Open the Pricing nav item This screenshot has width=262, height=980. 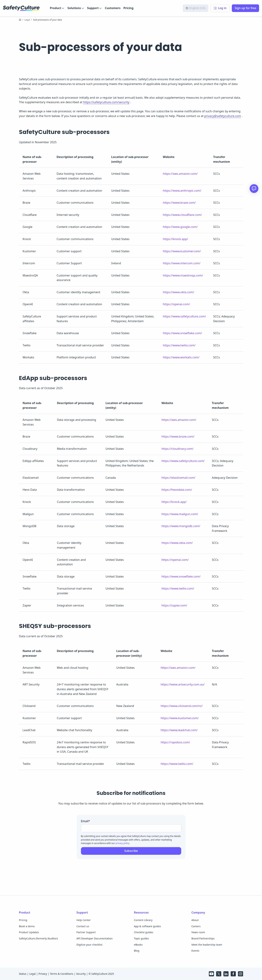click(128, 8)
